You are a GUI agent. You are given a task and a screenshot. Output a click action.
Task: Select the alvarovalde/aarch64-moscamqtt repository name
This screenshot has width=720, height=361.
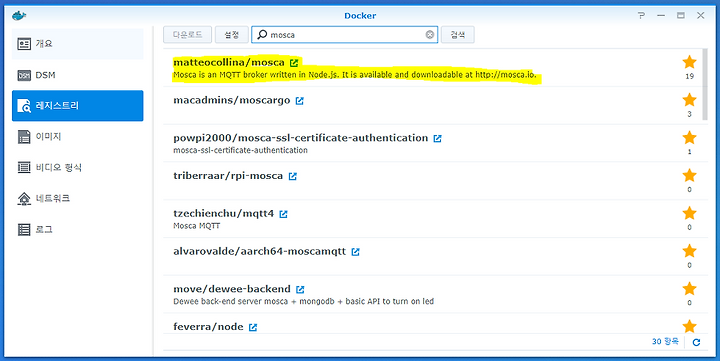point(259,251)
